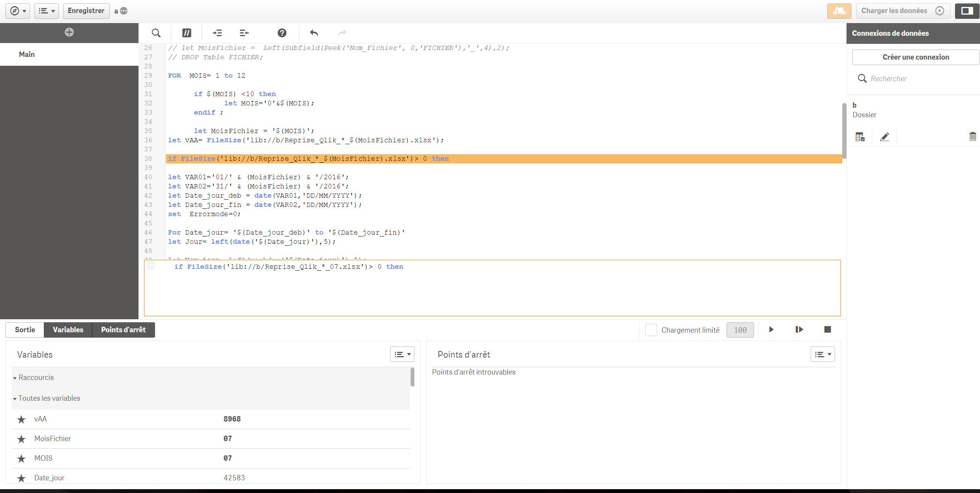Click the 'set Errormode=0;' line
980x493 pixels.
[x=204, y=214]
